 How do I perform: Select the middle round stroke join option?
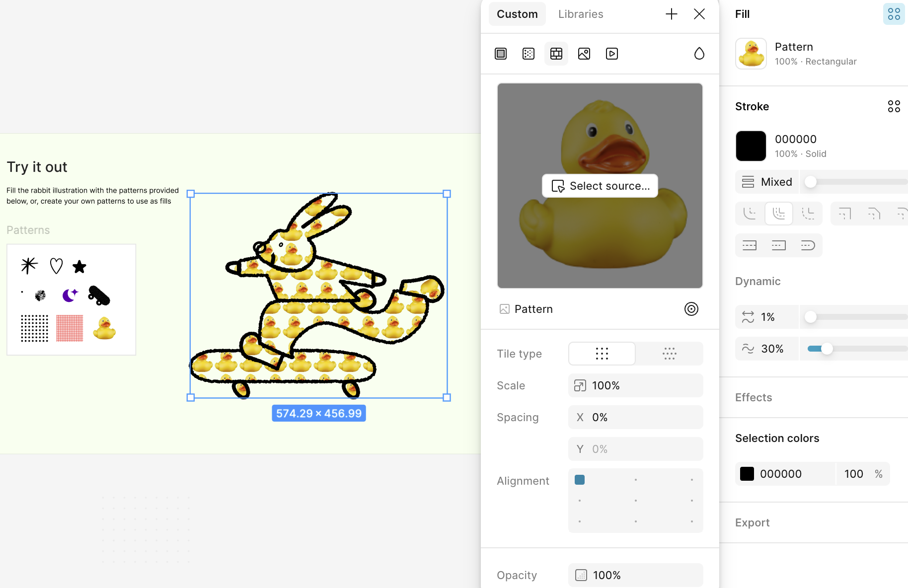[779, 214]
